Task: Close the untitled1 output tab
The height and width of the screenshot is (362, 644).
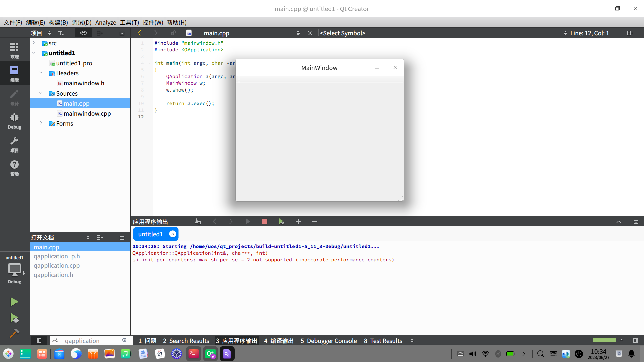Action: [x=173, y=234]
